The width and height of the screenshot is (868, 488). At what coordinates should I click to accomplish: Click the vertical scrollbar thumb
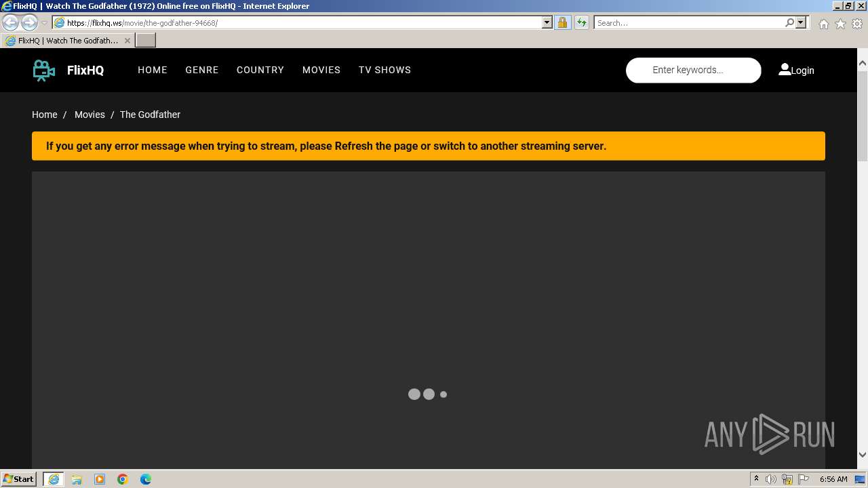(863, 115)
